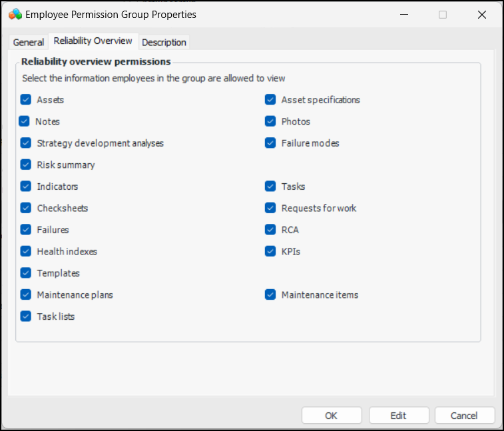Toggle the Indicators checkbox
Viewport: 504px width, 431px height.
26,187
